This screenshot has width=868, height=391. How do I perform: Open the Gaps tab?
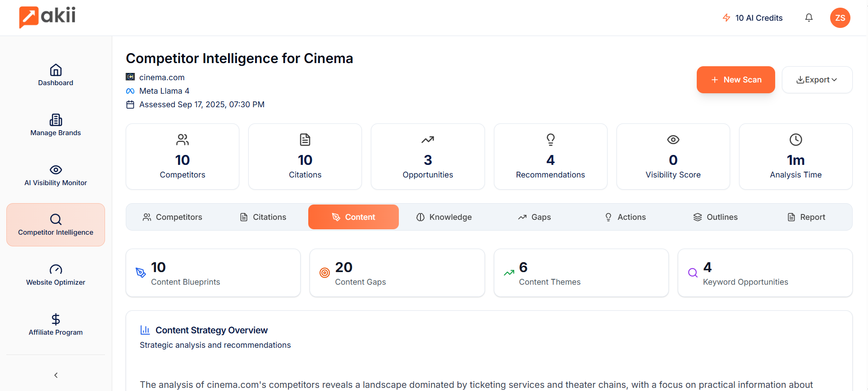(535, 217)
